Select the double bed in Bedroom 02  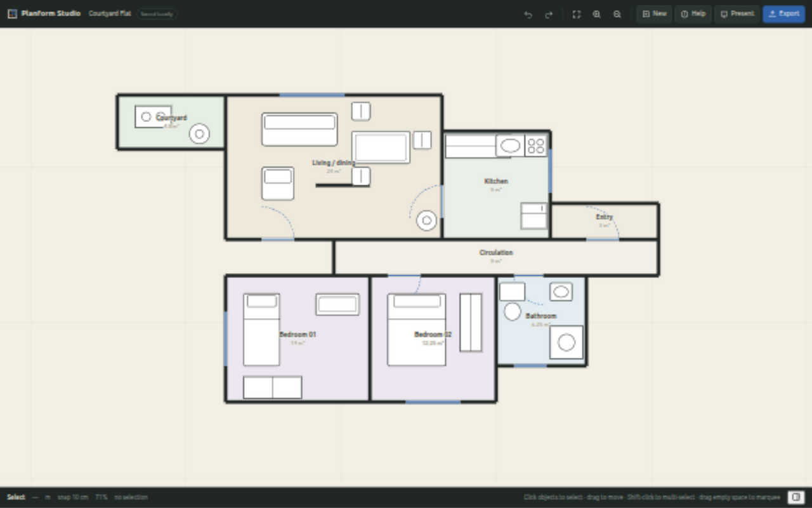[417, 330]
